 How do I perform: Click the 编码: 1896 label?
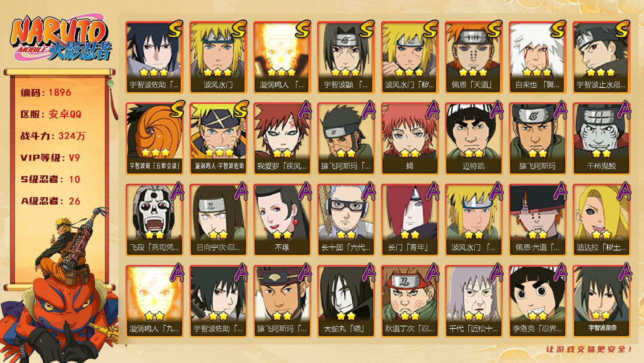tap(46, 93)
